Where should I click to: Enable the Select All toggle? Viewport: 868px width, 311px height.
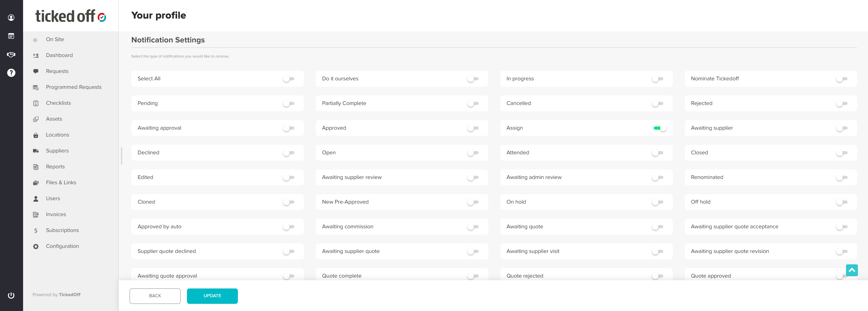click(x=289, y=79)
